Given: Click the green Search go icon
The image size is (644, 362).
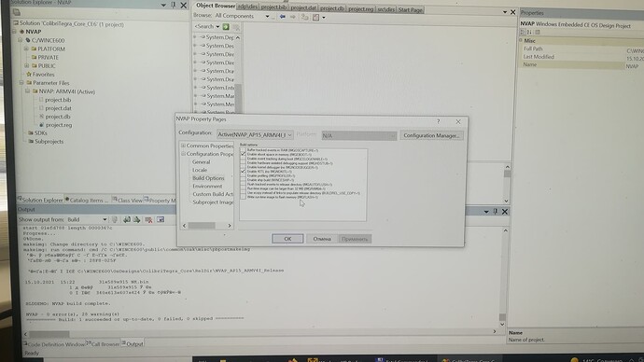Looking at the screenshot, I should [226, 27].
